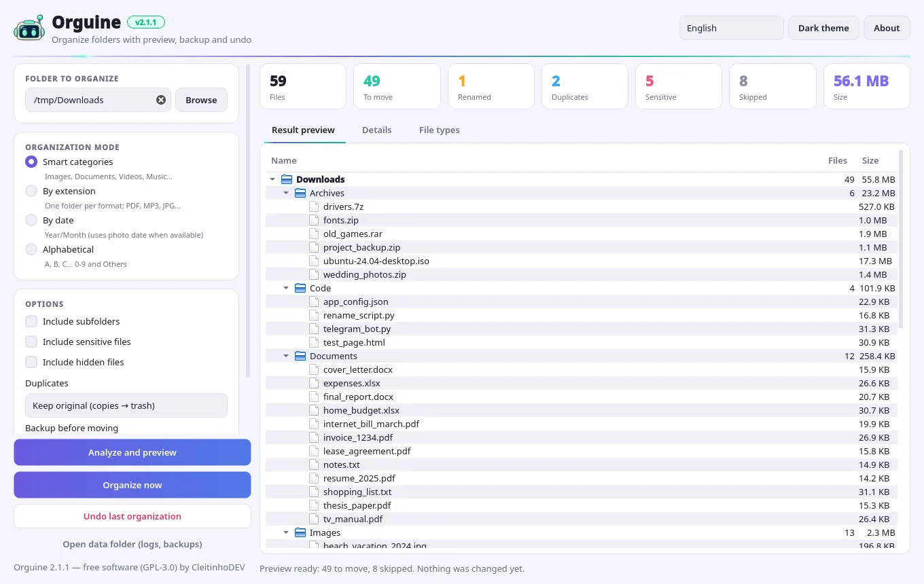
Task: Select the Alphabetical organization mode
Action: pos(31,249)
